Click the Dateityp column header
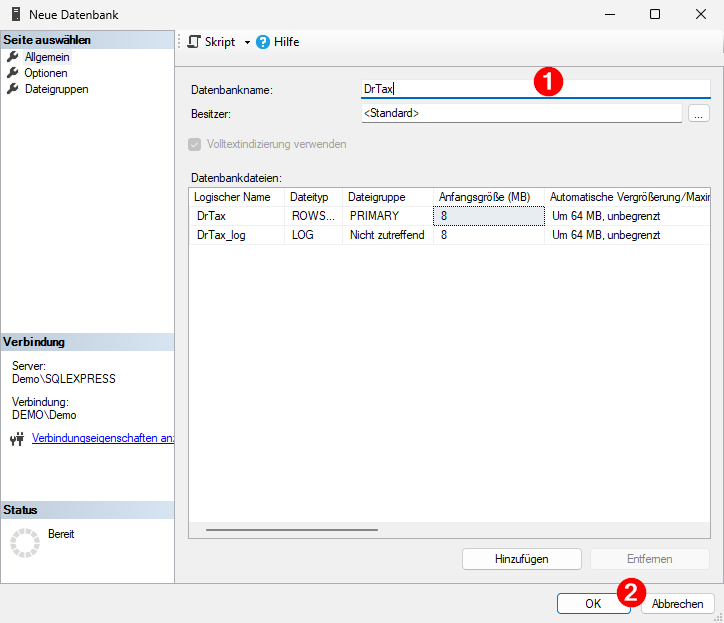 (313, 197)
